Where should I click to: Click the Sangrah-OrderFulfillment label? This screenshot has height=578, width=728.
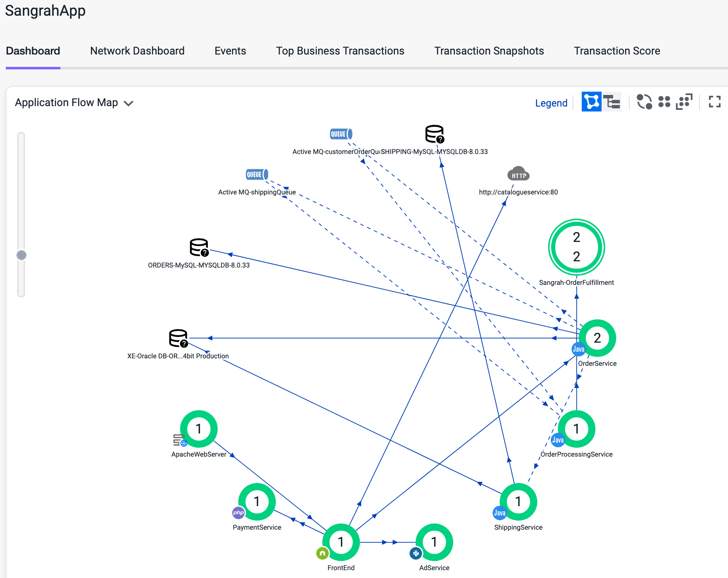pos(576,282)
